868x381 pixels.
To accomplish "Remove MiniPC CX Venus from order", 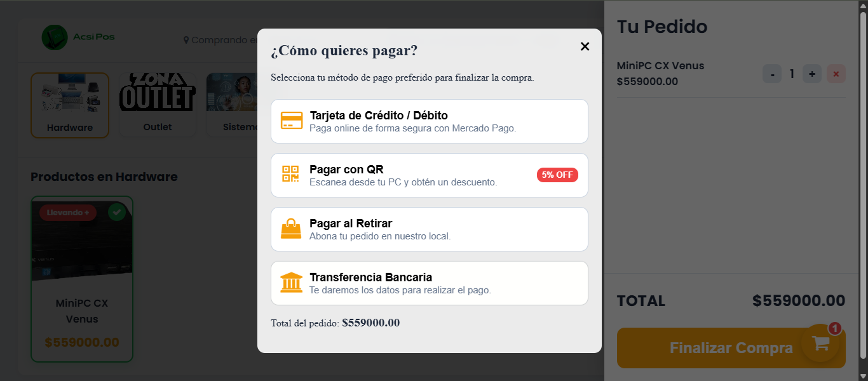I will pyautogui.click(x=836, y=74).
